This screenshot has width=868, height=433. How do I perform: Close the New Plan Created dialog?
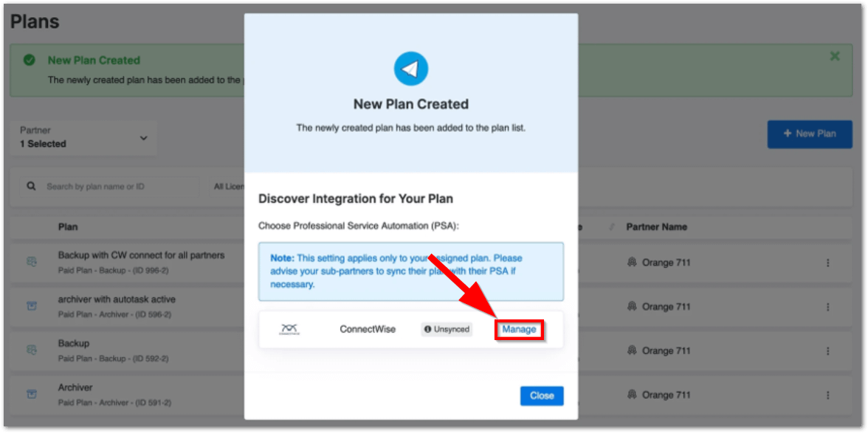pyautogui.click(x=541, y=395)
